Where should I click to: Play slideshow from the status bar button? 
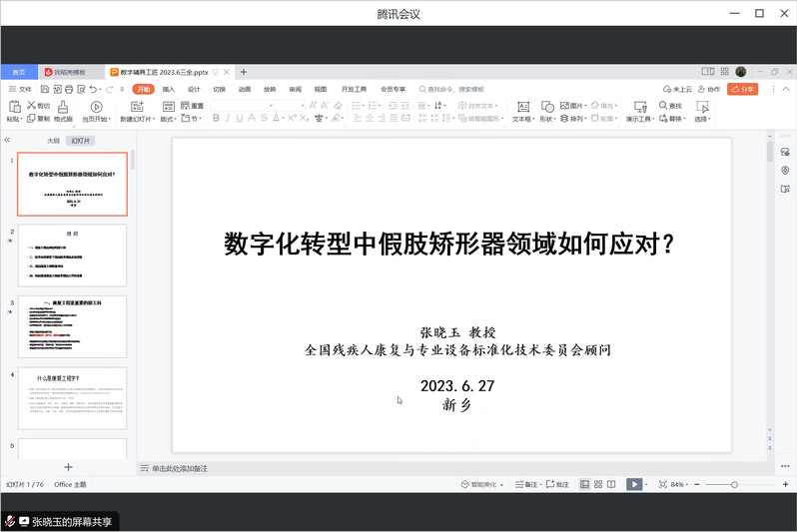(633, 484)
